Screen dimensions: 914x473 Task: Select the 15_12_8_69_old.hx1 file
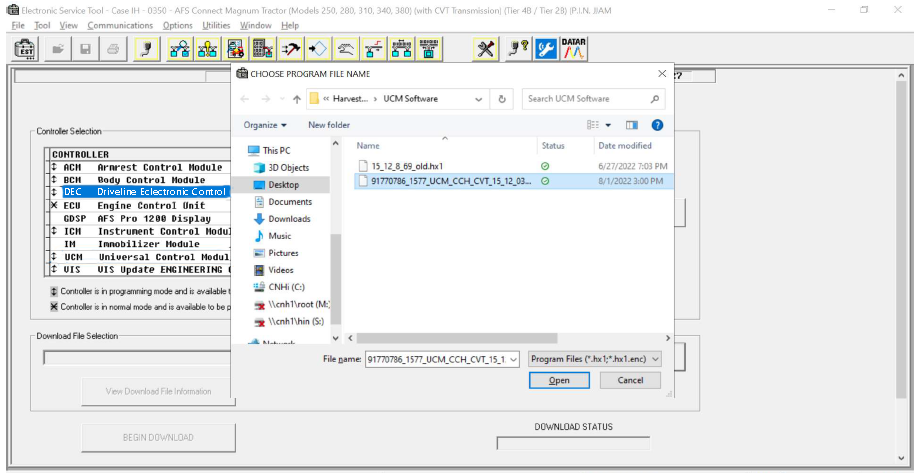click(514, 166)
